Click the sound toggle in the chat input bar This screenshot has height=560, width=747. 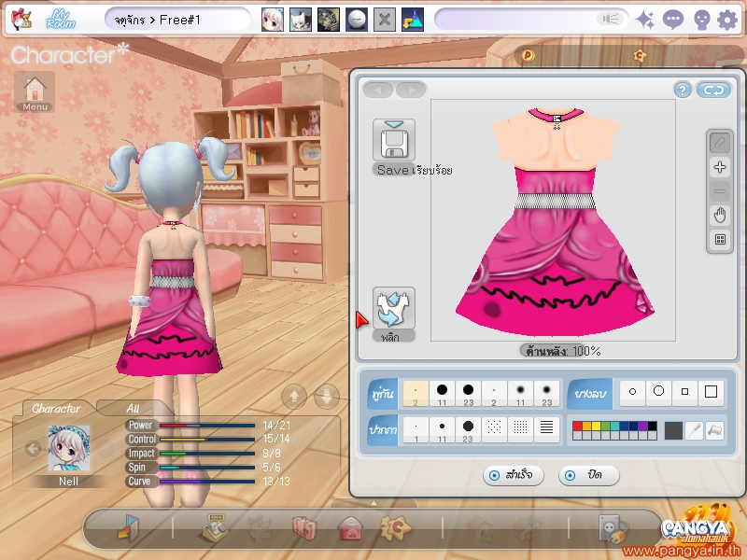[611, 19]
